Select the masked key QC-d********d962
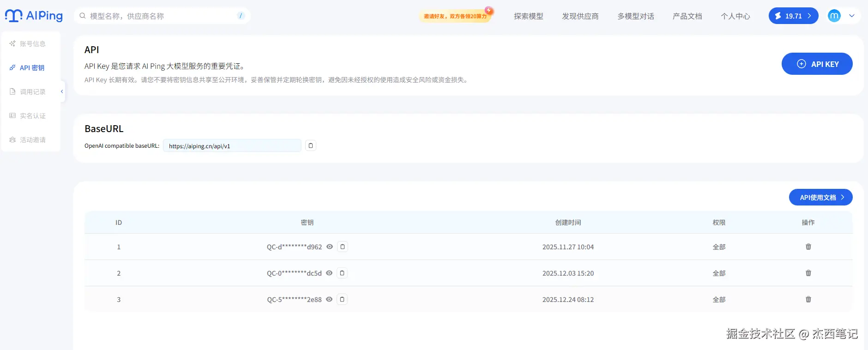868x350 pixels. [294, 247]
